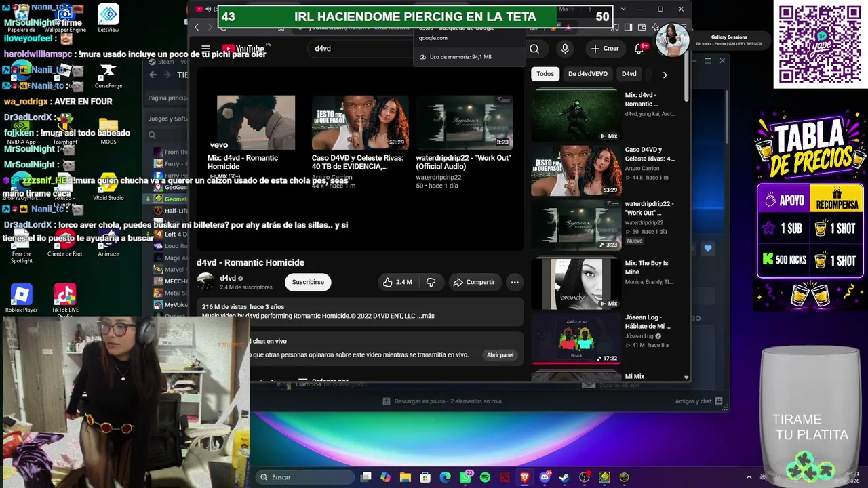Open Cliente de Riot desktop shortcut

click(65, 243)
